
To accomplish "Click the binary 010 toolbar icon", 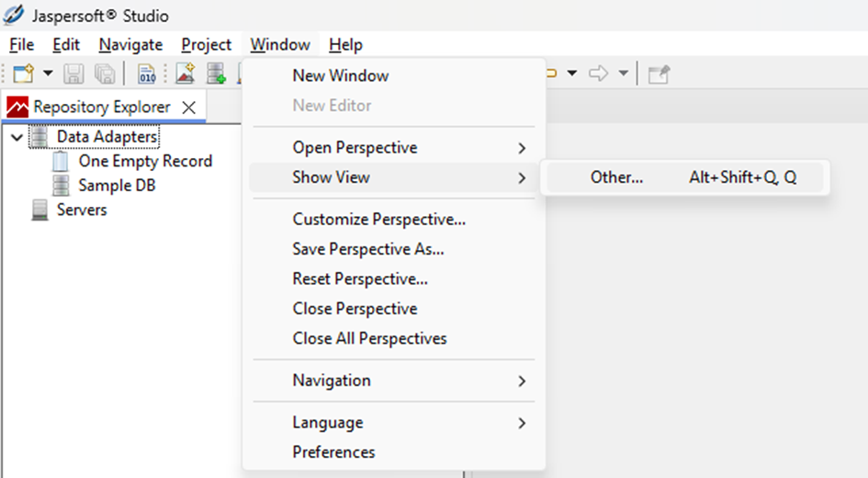I will (147, 74).
